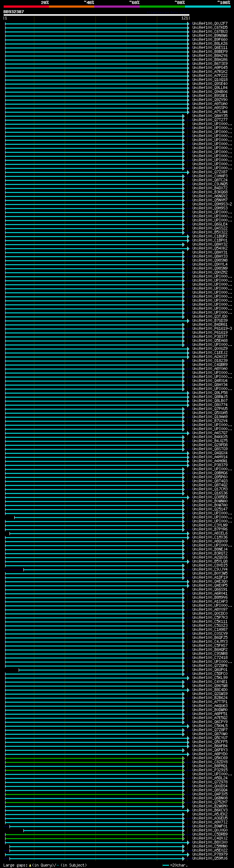Select hit UniRef100_Q6GLE4
The width and height of the screenshot is (234, 868).
tap(210, 224)
